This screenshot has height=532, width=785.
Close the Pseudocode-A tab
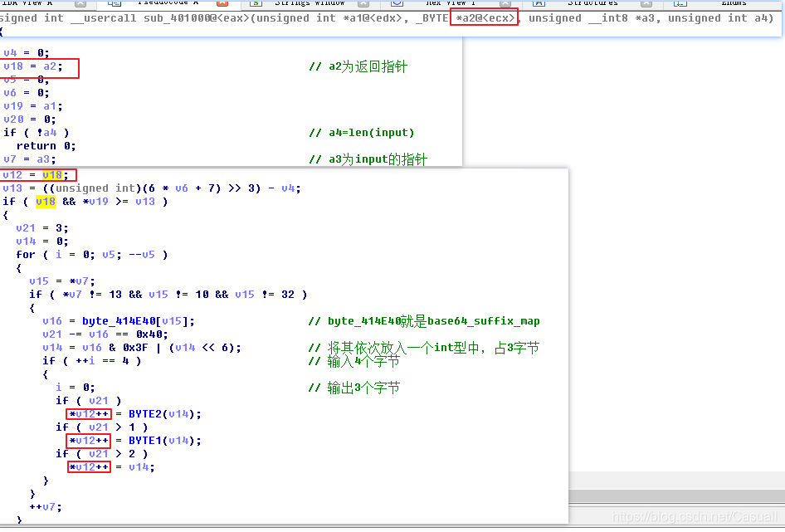tap(222, 3)
